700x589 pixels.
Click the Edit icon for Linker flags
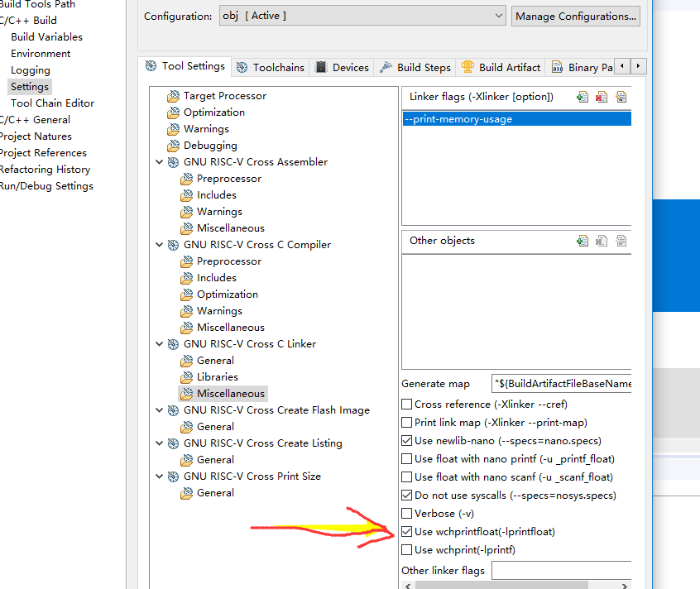pyautogui.click(x=621, y=97)
